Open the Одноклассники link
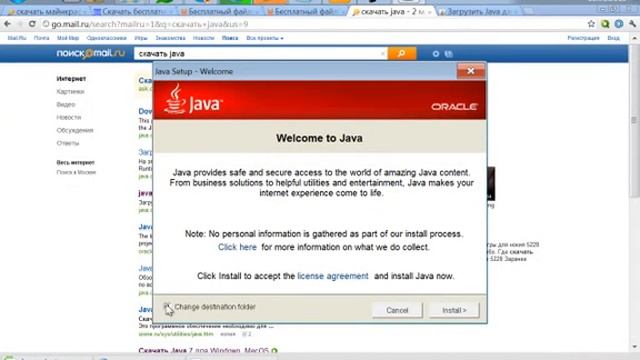640x360 pixels. pyautogui.click(x=107, y=38)
